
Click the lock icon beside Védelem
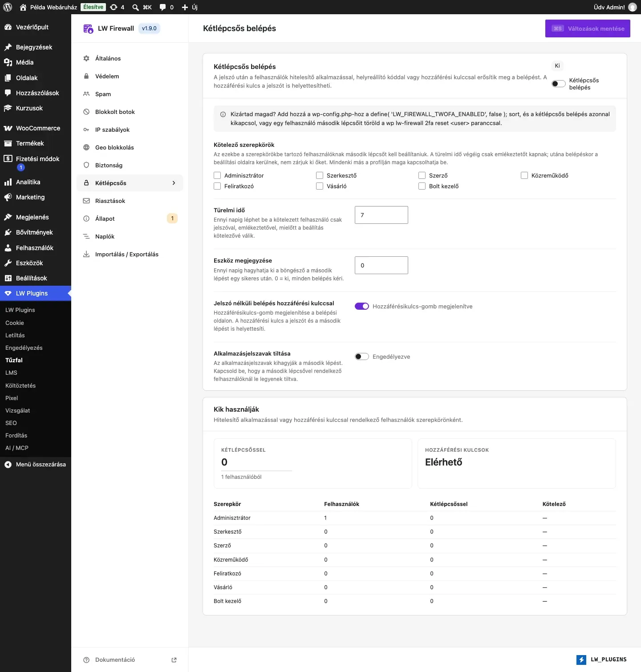pos(86,76)
